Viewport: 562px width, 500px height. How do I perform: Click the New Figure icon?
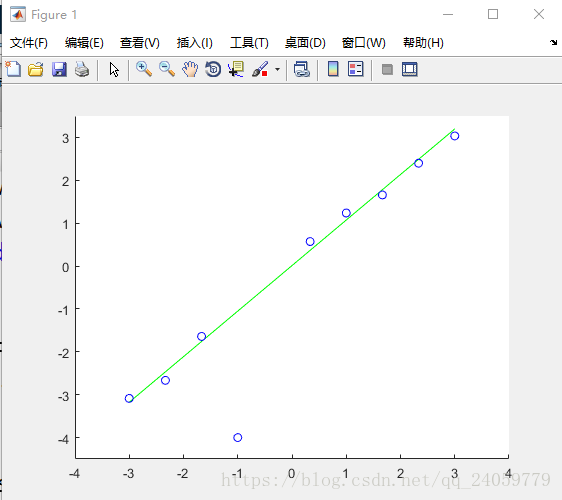[13, 69]
